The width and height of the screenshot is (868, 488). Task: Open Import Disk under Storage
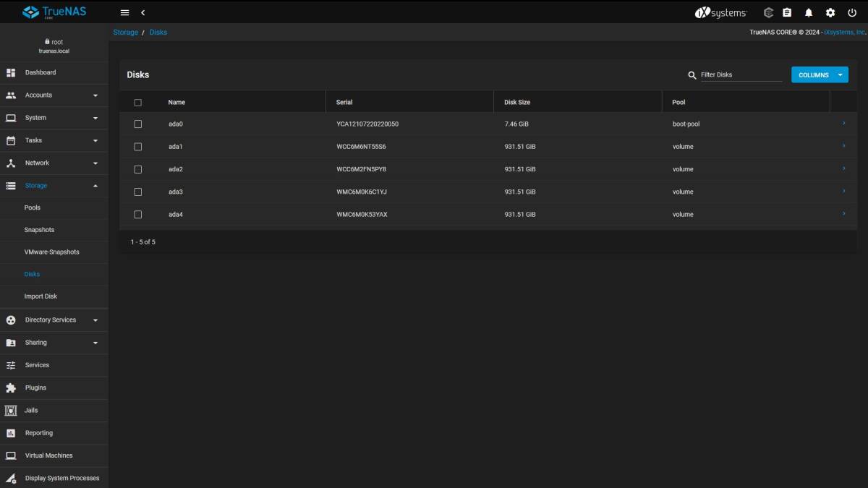pos(41,296)
